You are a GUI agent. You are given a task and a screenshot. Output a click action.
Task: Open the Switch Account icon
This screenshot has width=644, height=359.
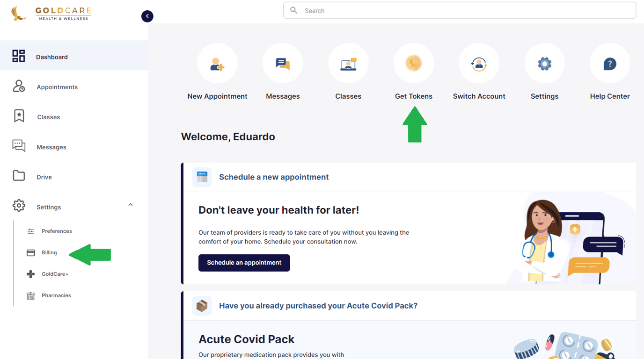pos(479,64)
